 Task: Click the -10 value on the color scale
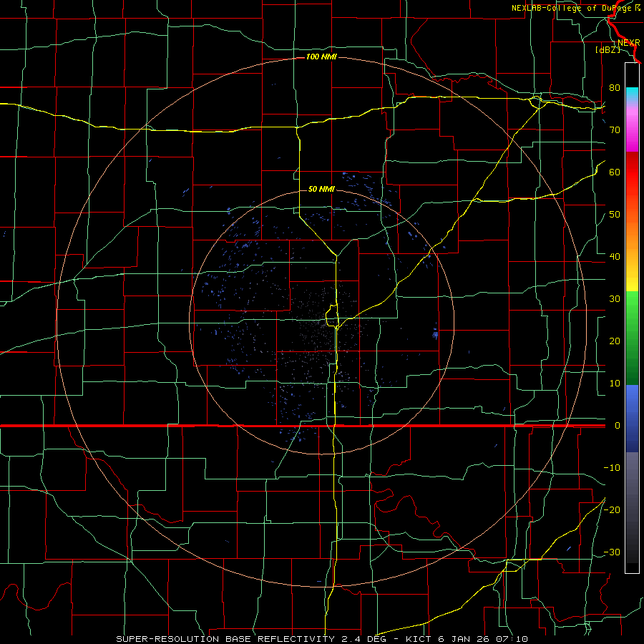612,467
